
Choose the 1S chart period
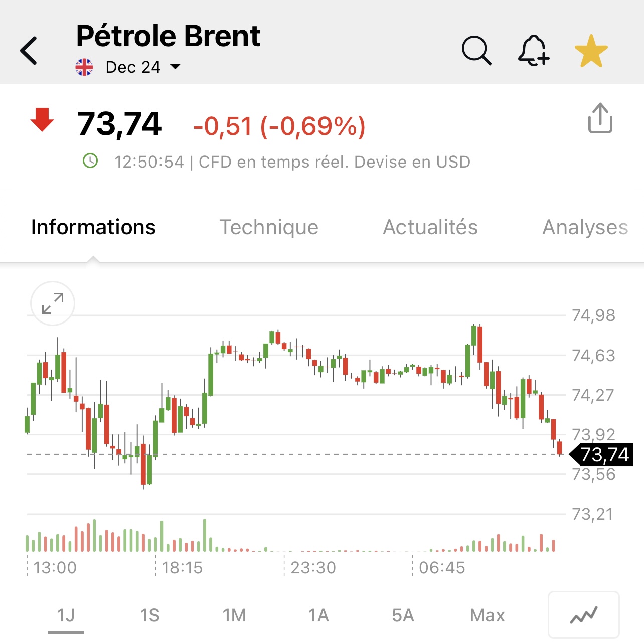tap(149, 615)
